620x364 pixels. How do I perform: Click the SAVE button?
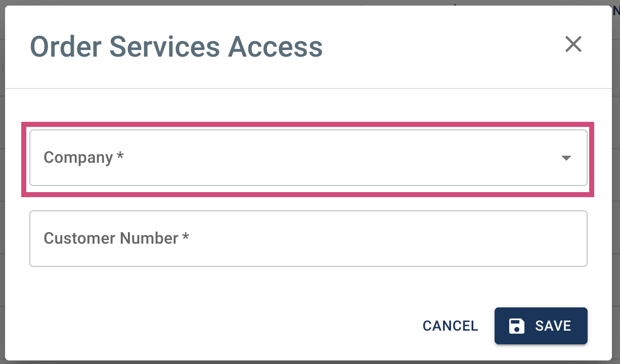pyautogui.click(x=541, y=326)
